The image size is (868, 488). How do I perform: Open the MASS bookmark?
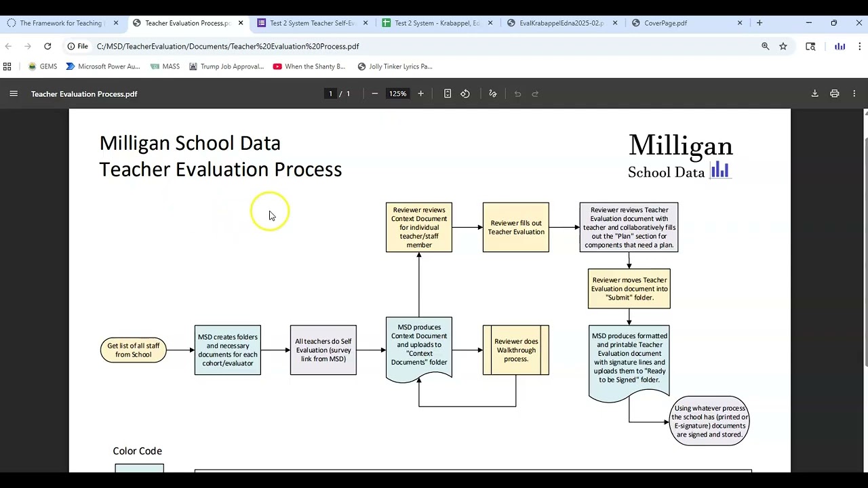(x=165, y=66)
